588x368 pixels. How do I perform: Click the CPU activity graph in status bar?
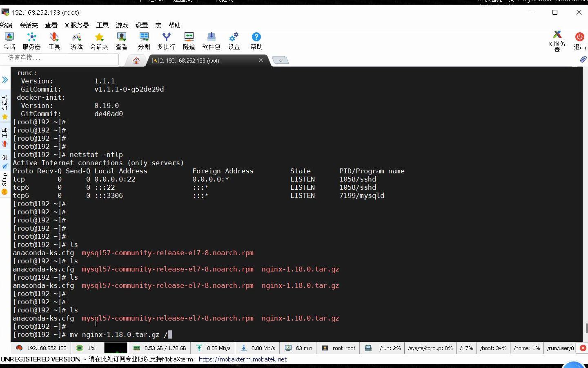click(x=116, y=348)
